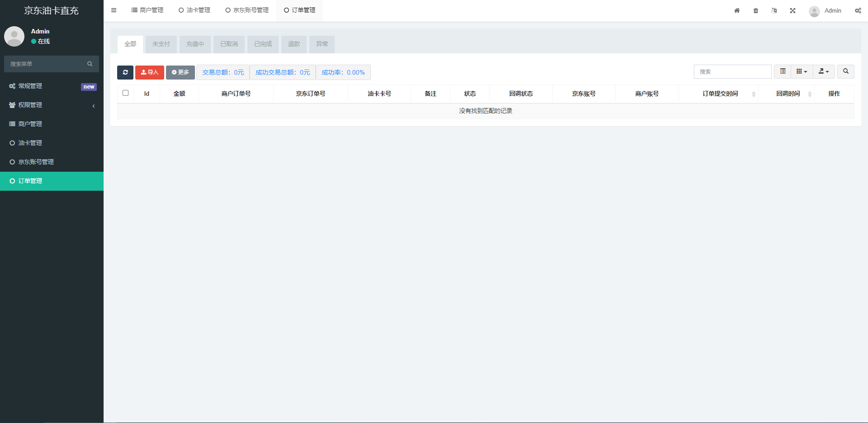Open settings via top-right gears icon

[x=858, y=10]
